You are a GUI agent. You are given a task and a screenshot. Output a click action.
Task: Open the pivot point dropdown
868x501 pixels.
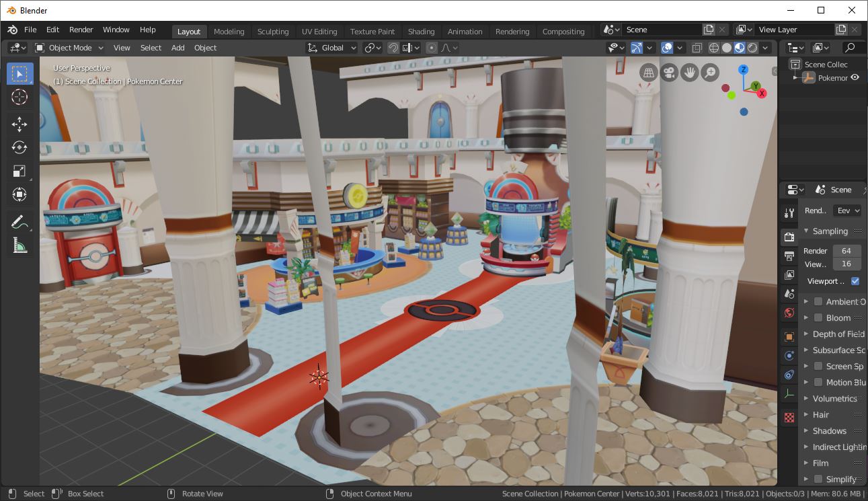pyautogui.click(x=372, y=48)
